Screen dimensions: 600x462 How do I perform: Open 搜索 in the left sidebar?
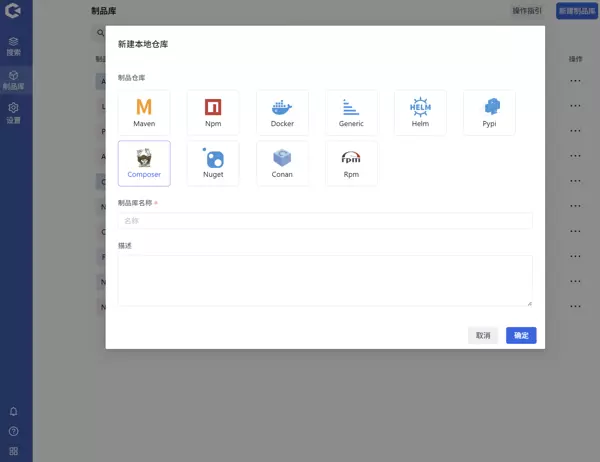pos(14,46)
